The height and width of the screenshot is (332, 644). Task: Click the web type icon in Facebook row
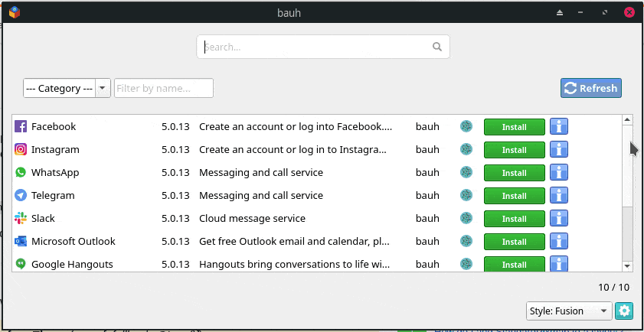[x=466, y=126]
